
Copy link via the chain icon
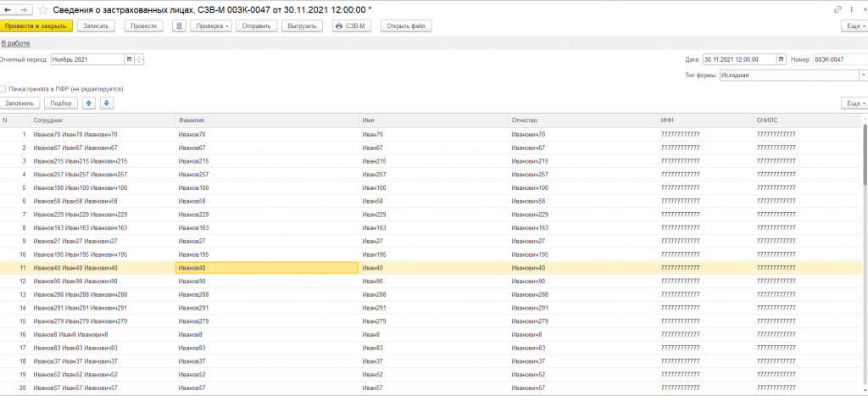click(837, 10)
